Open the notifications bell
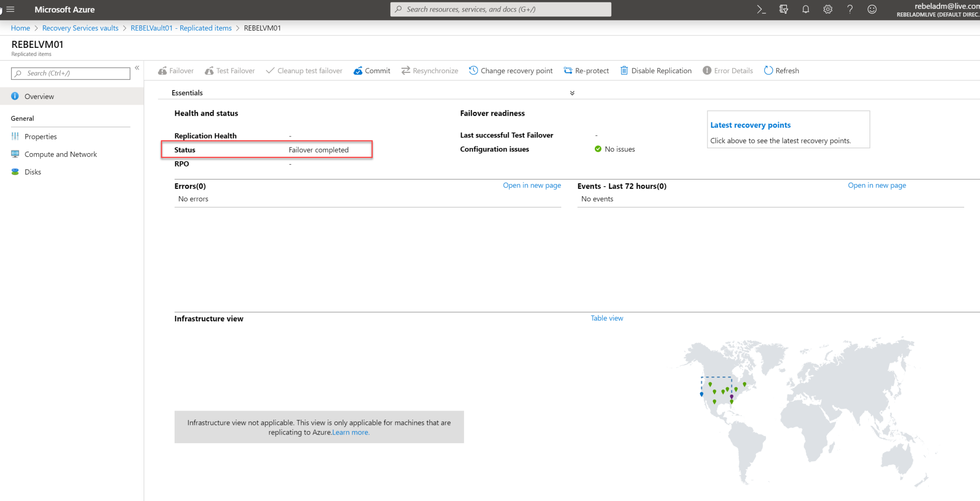This screenshot has height=501, width=980. 805,9
